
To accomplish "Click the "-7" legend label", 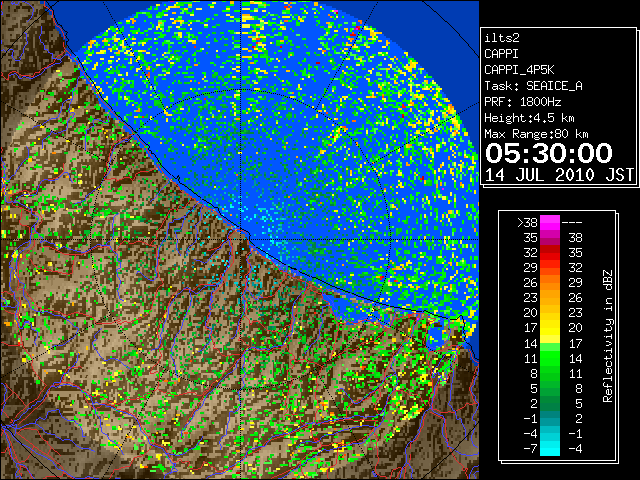I will 530,448.
